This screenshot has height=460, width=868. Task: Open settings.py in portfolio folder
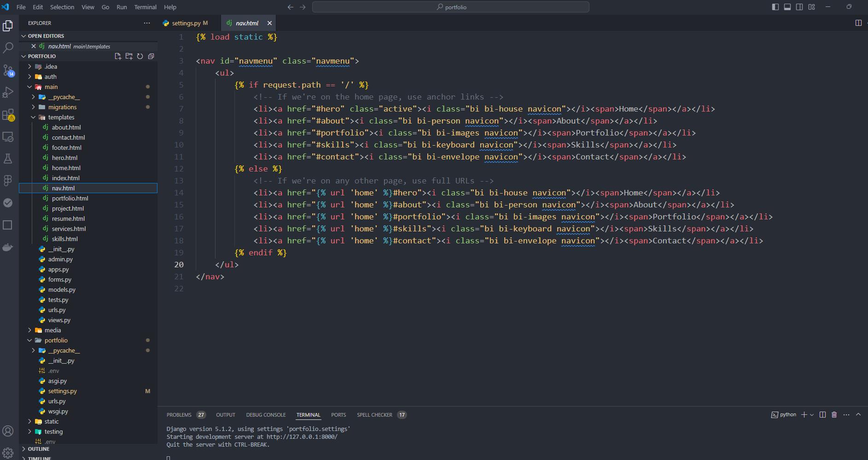coord(63,391)
